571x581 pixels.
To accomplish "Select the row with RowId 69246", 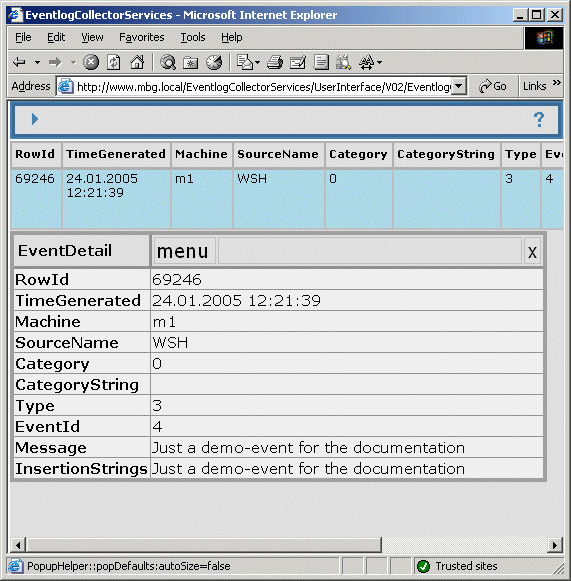I will tap(287, 199).
